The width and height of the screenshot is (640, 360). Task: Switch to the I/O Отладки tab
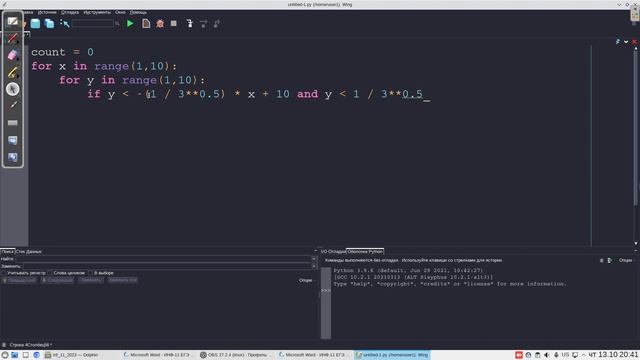coord(333,251)
